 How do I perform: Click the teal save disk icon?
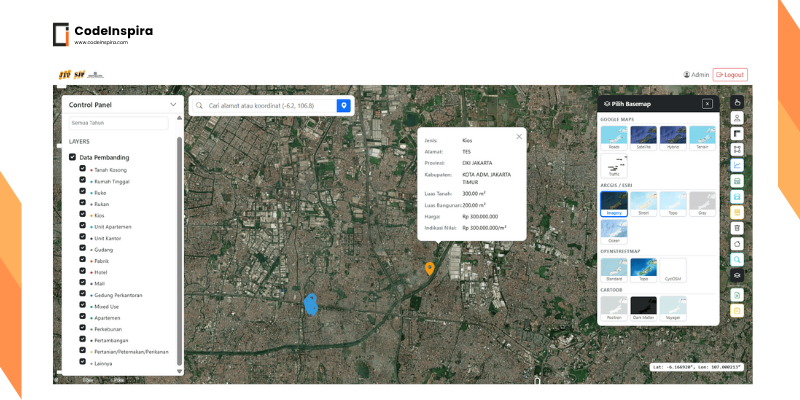tap(737, 196)
